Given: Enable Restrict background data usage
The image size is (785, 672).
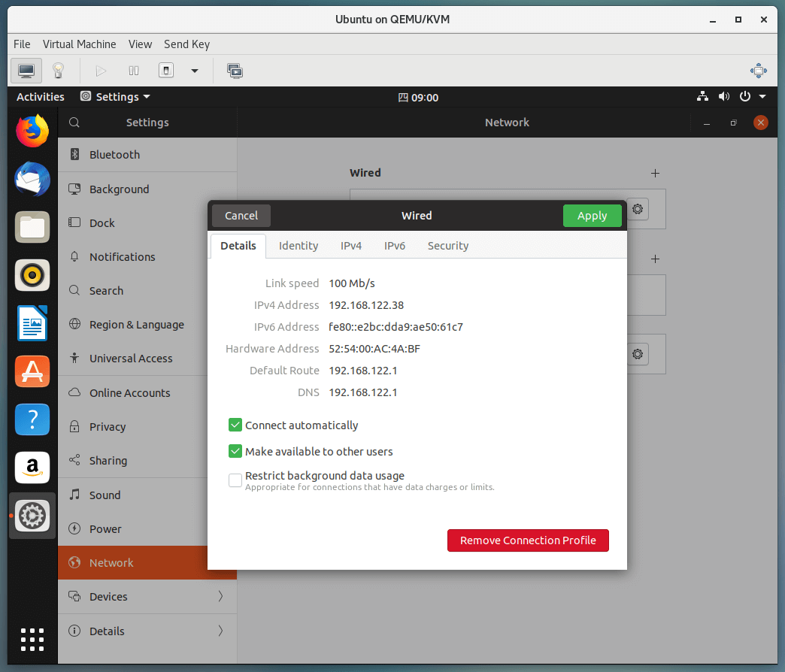Looking at the screenshot, I should [235, 480].
